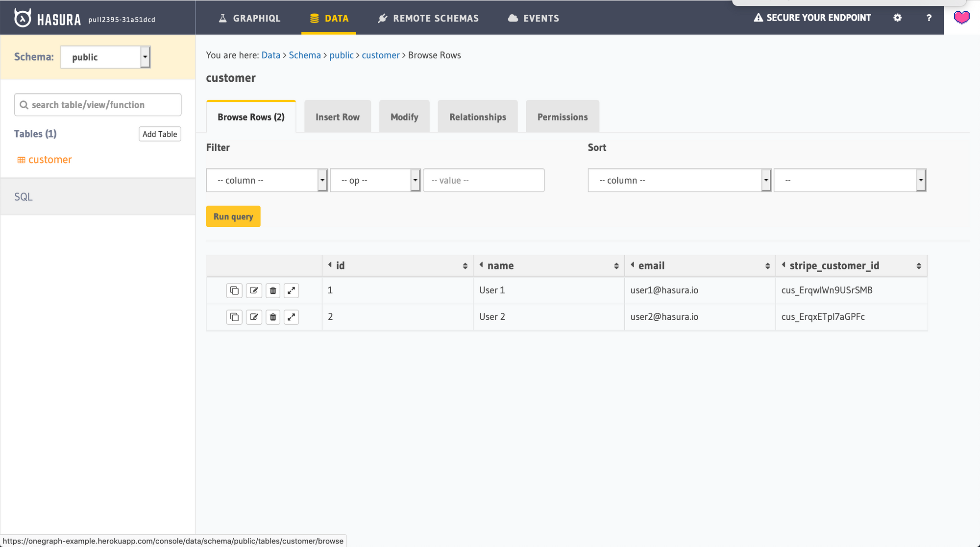The width and height of the screenshot is (980, 547).
Task: Expand row for User 2
Action: click(292, 317)
